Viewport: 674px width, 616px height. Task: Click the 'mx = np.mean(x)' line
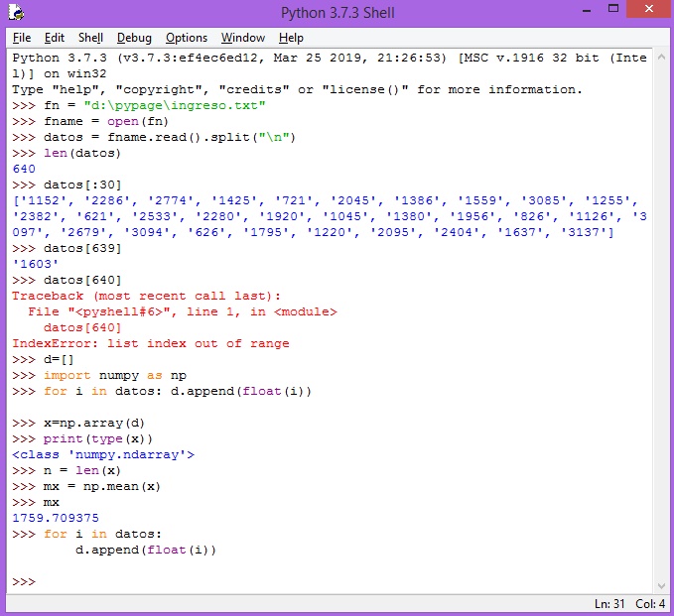pyautogui.click(x=102, y=486)
